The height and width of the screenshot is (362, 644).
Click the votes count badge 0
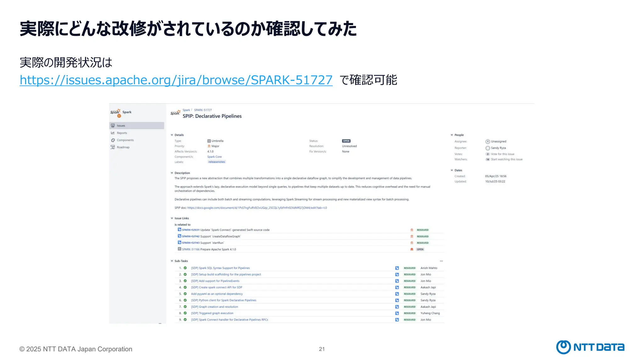pyautogui.click(x=488, y=154)
